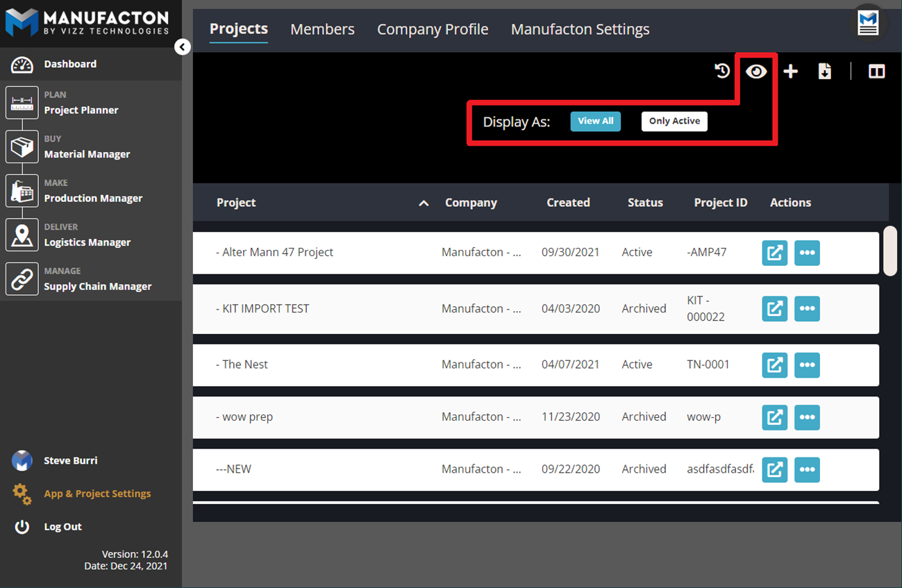Click the history clock icon in toolbar
The width and height of the screenshot is (902, 588).
[x=722, y=71]
